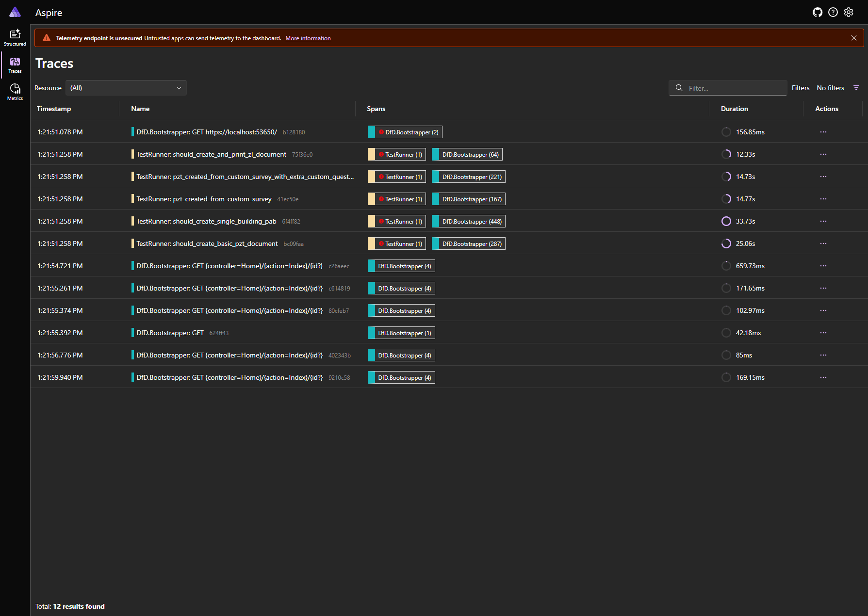Click TestRunner (1) badge in should_create_single_building_pab row
The width and height of the screenshot is (868, 616).
tap(397, 221)
